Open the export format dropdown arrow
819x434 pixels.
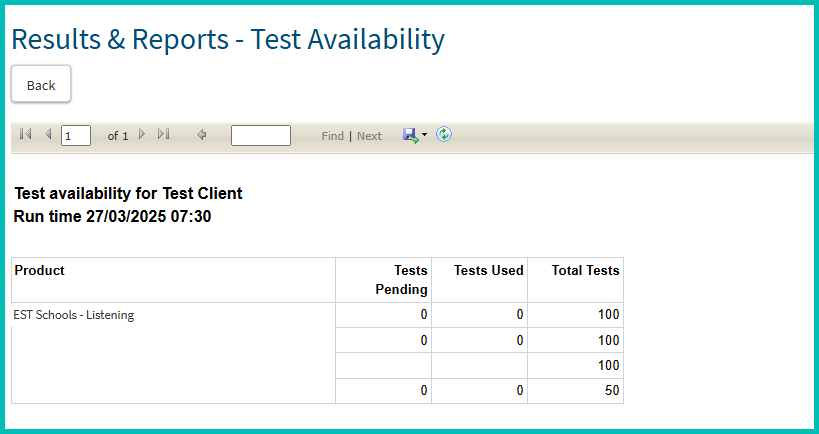pyautogui.click(x=424, y=135)
